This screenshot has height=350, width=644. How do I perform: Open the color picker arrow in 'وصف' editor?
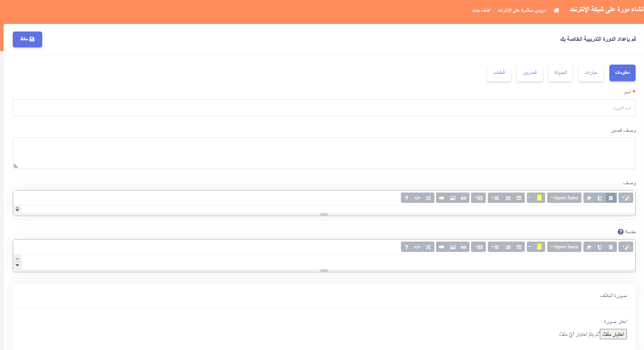tap(530, 198)
